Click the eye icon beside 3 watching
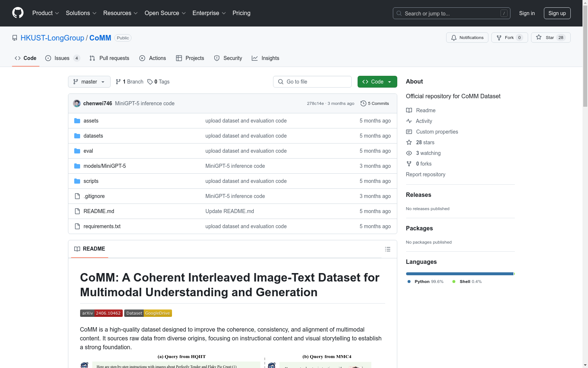The height and width of the screenshot is (368, 588). pyautogui.click(x=409, y=153)
